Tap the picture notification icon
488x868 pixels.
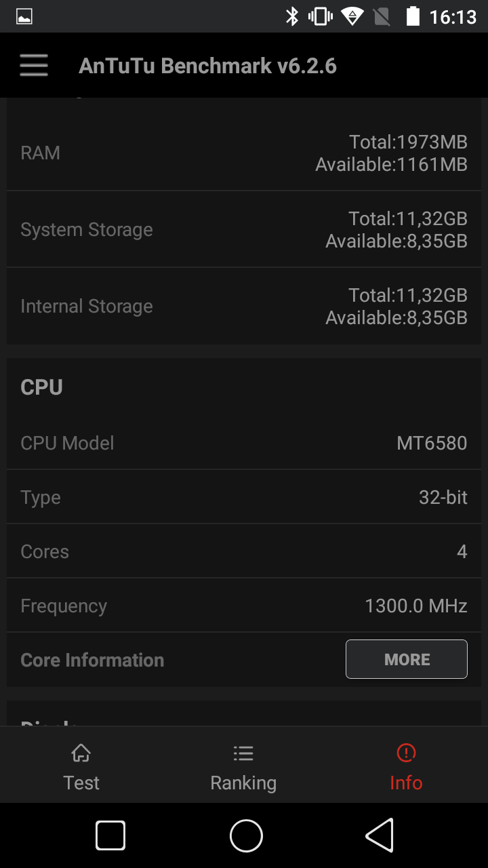click(x=24, y=17)
